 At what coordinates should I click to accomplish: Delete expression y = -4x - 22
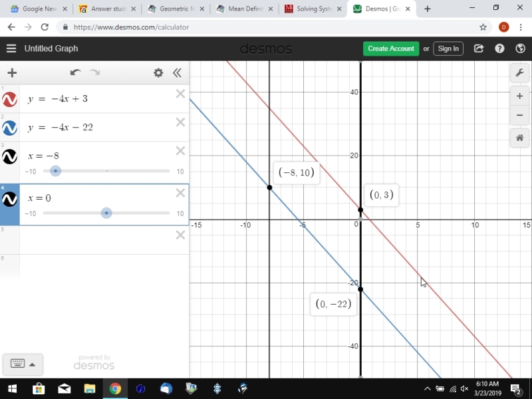click(x=180, y=122)
